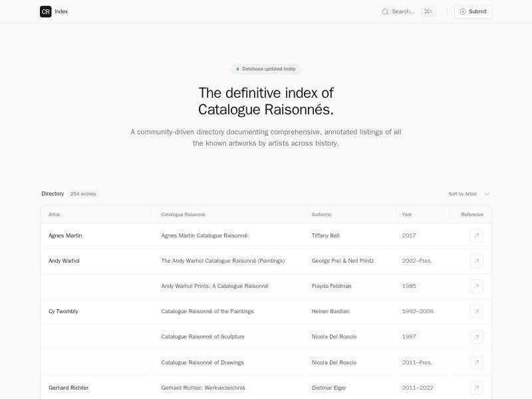Click the magnifier search icon
Screen dimensions: 532x399
tap(385, 11)
